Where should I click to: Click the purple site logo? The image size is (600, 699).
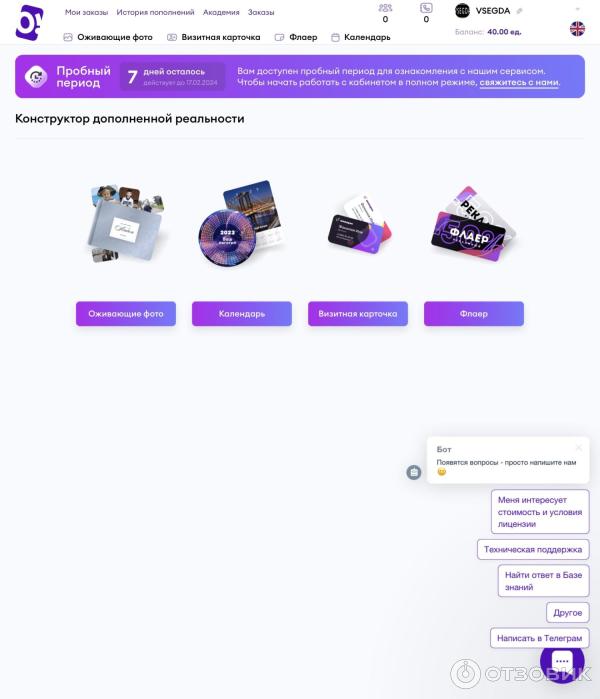pos(30,23)
